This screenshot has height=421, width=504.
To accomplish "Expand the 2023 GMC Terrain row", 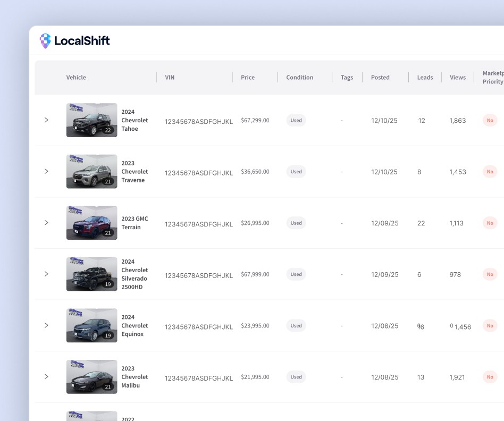I will coord(46,223).
